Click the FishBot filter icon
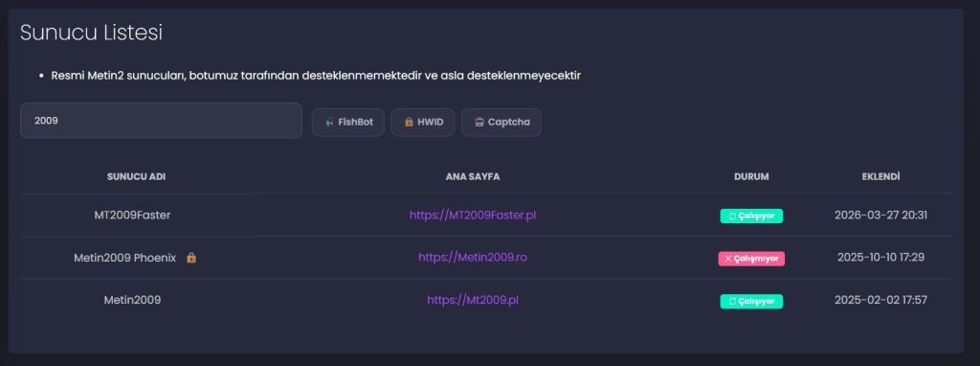Viewport: 980px width, 366px height. point(330,123)
